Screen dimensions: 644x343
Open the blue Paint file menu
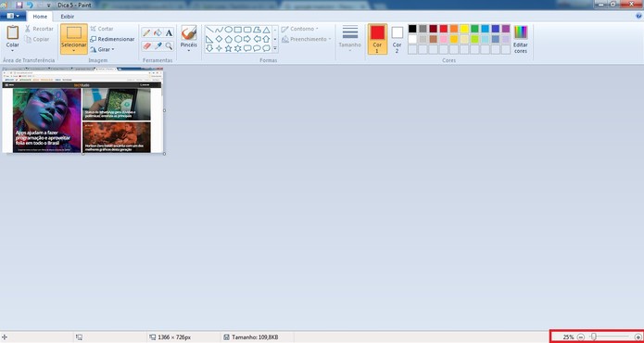pos(13,16)
